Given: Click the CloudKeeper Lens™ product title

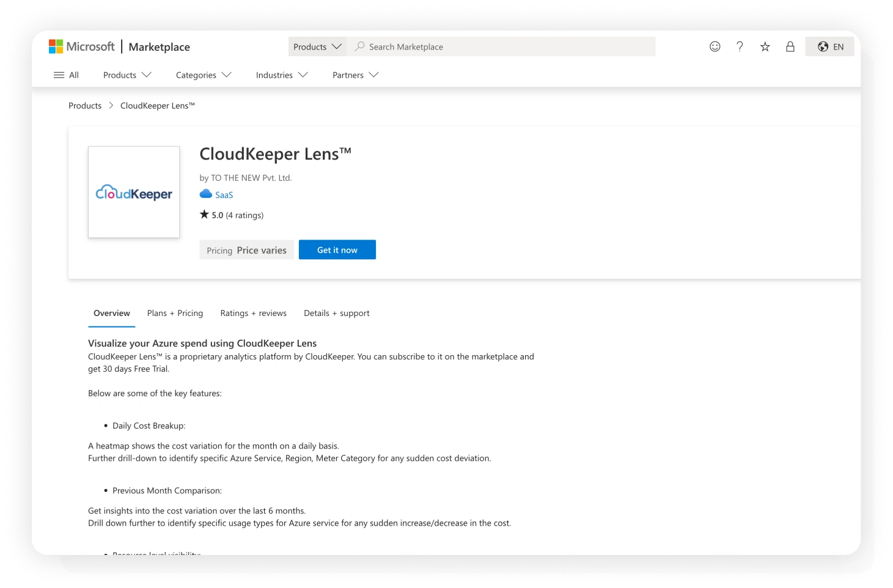Looking at the screenshot, I should coord(276,153).
